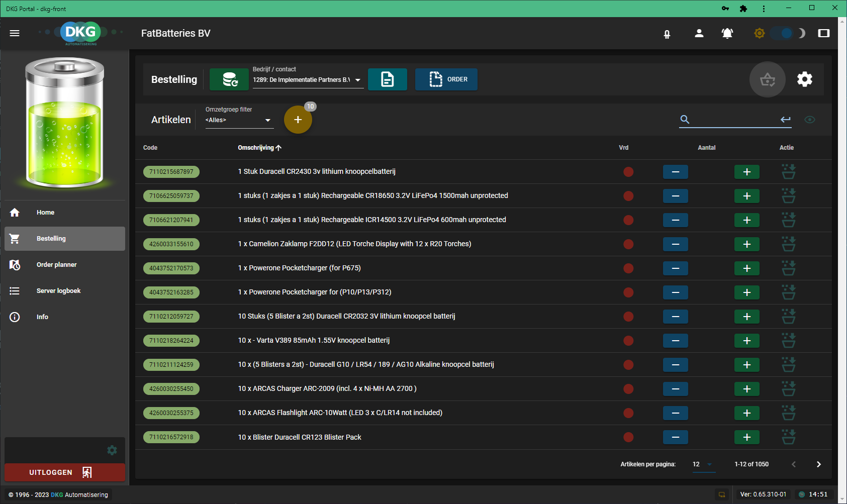The image size is (847, 504).
Task: Click code chip 7110215687897
Action: pos(171,172)
